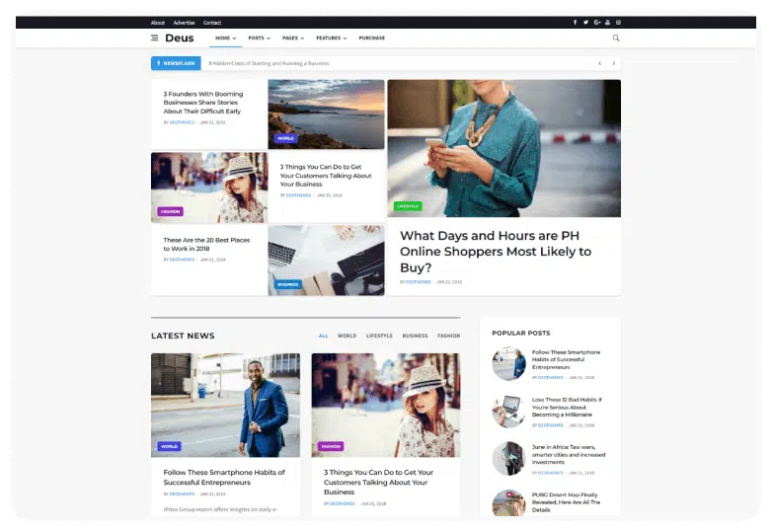Expand the Home dropdown menu
Viewport: 772px width, 532px height.
pos(225,38)
